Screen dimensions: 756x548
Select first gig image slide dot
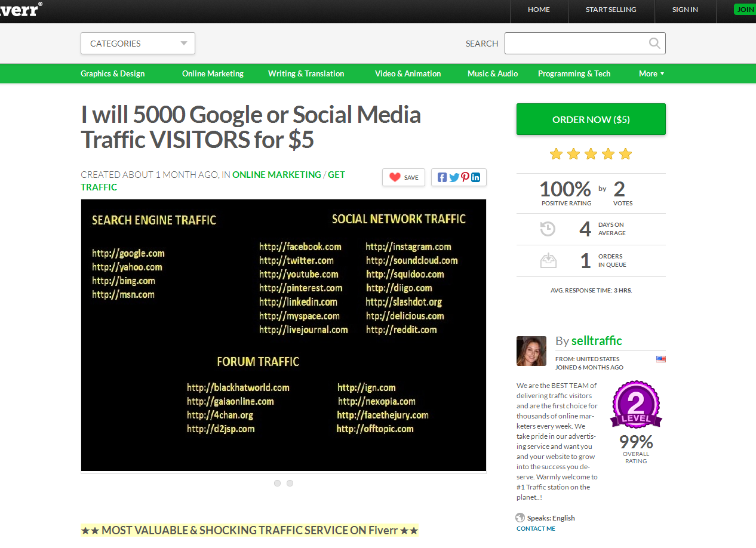[277, 483]
